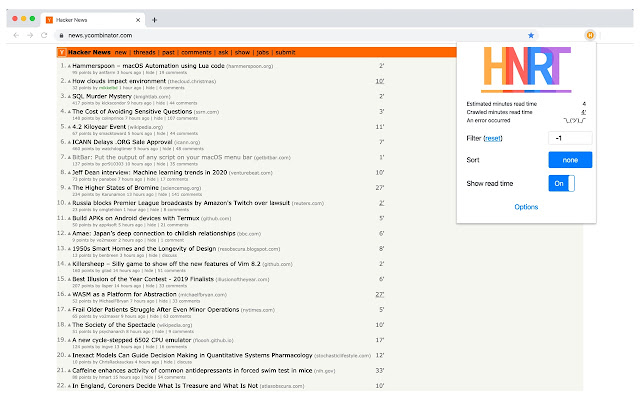
Task: Click the Y Combinator logo in header
Action: coord(62,52)
